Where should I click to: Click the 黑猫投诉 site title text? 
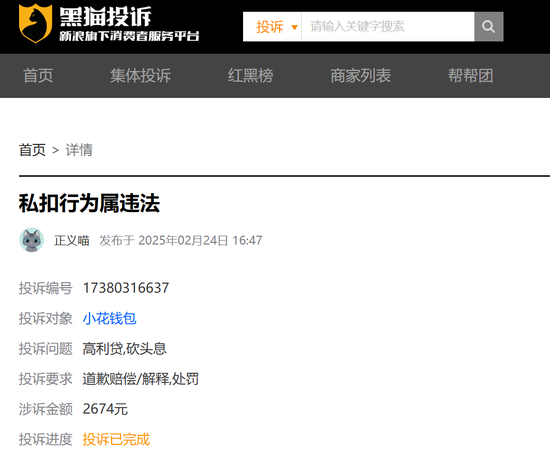tap(105, 16)
